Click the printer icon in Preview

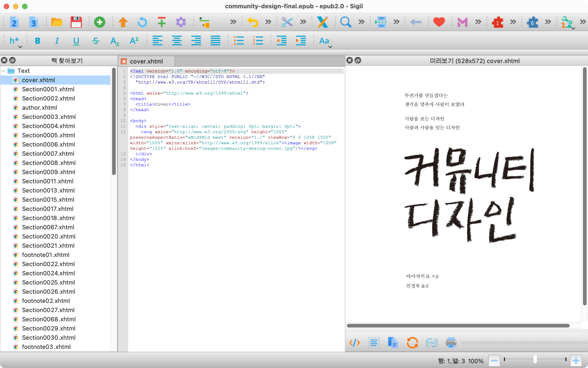(451, 343)
